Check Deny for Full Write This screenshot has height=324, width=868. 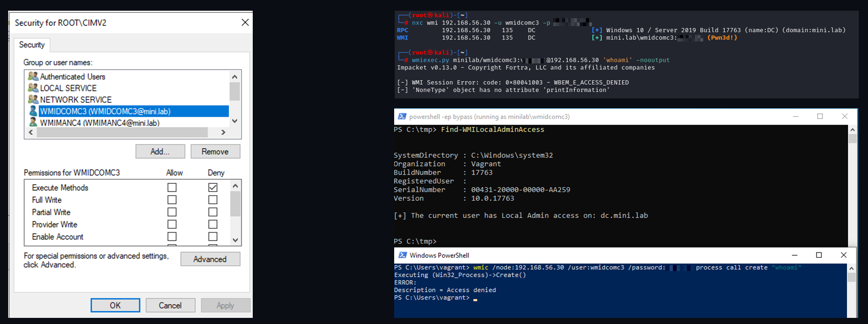pyautogui.click(x=213, y=200)
